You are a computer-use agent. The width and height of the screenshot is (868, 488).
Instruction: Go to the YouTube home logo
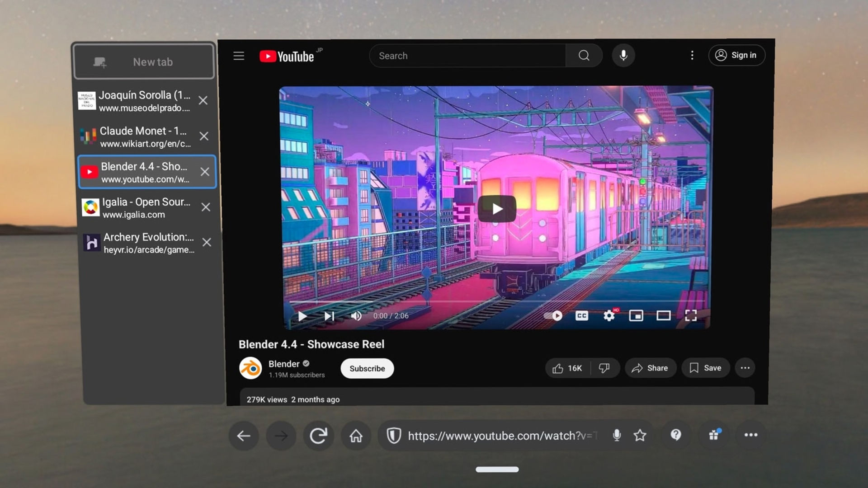click(x=287, y=56)
